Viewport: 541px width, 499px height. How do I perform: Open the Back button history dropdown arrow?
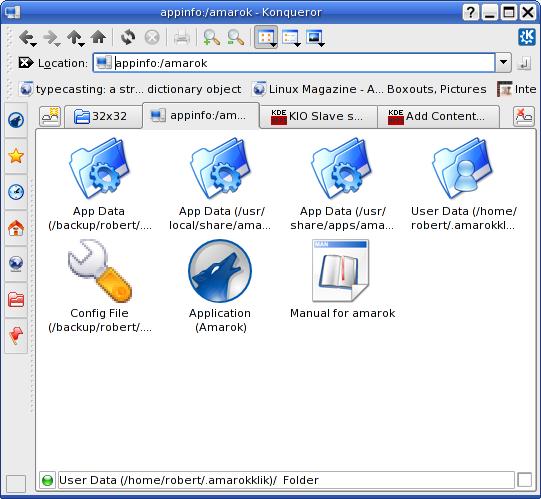[x=33, y=45]
